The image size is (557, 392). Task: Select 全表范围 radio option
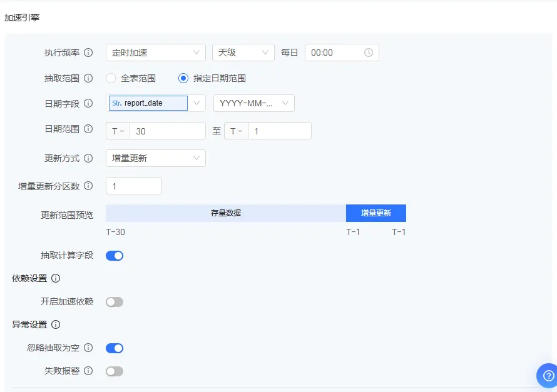click(111, 78)
